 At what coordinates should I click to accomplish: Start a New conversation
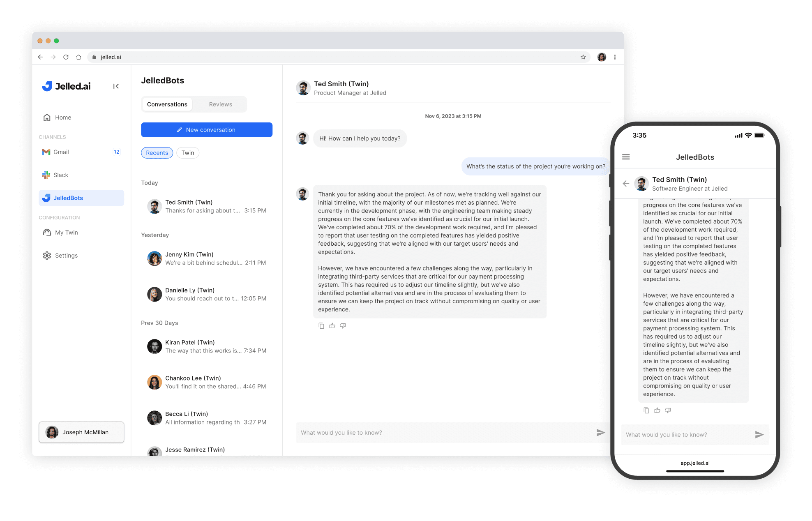pos(206,130)
